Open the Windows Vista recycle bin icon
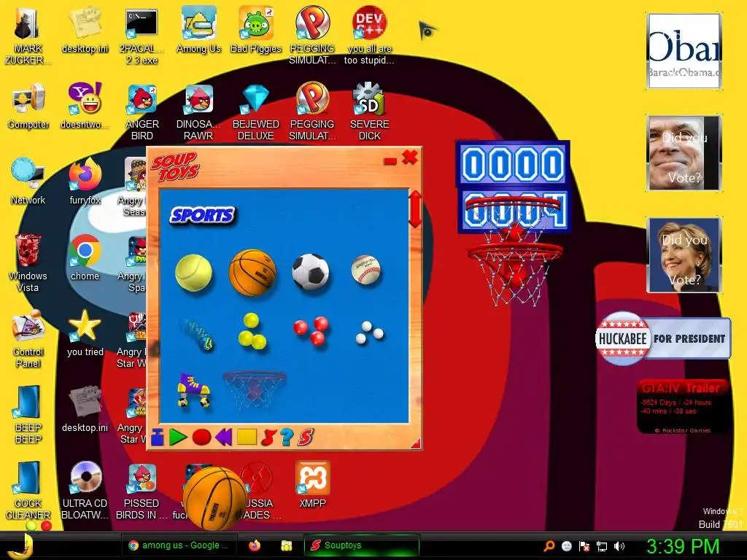Image resolution: width=747 pixels, height=560 pixels. [28, 263]
